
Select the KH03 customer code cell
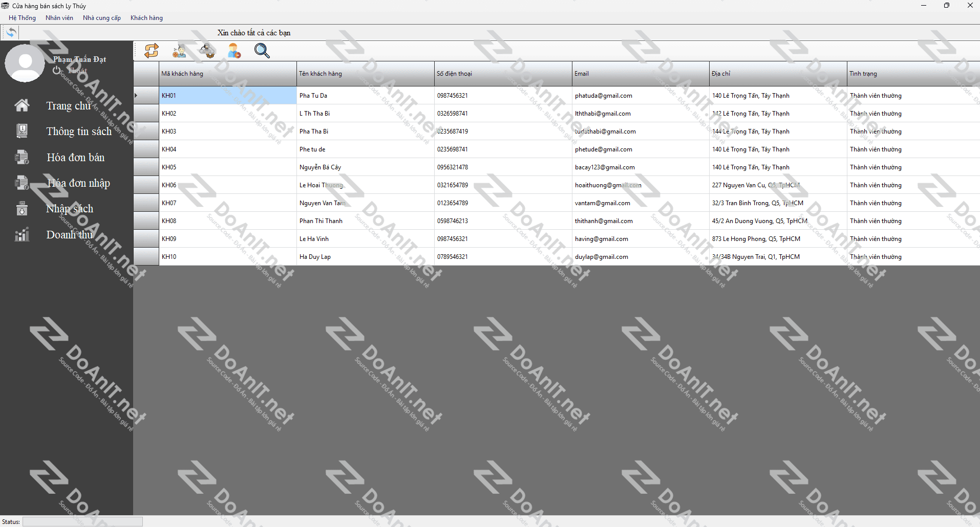(x=227, y=131)
